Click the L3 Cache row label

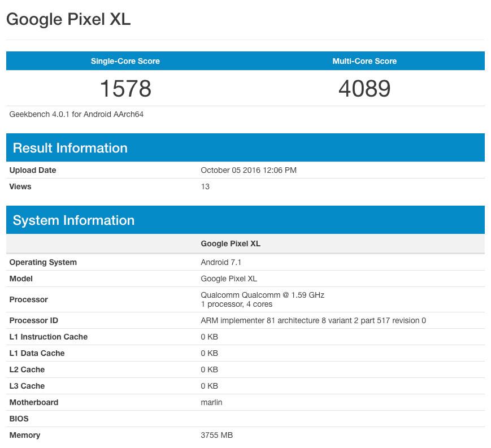27,386
